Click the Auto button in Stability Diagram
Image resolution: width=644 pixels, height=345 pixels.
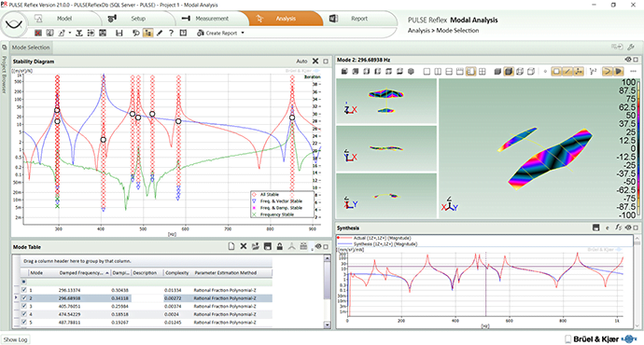(x=301, y=62)
